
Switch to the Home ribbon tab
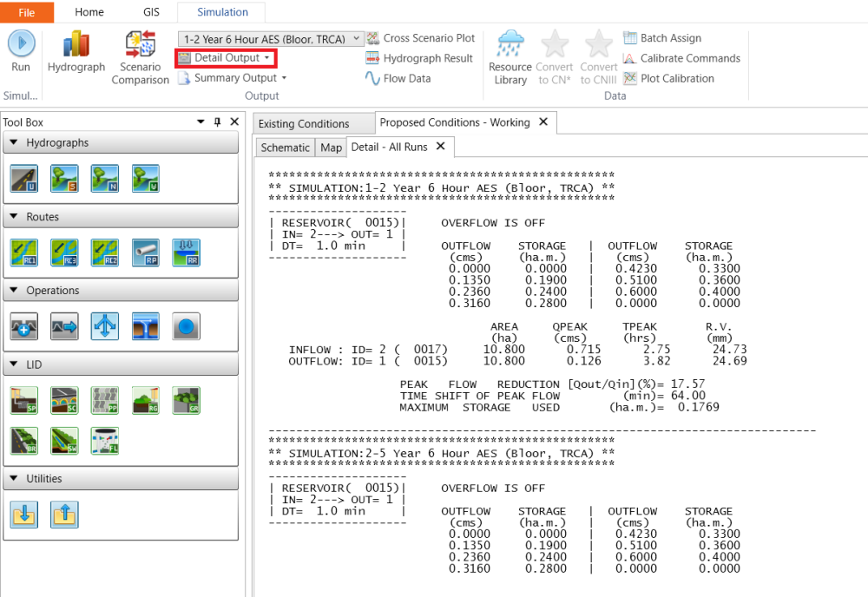pos(89,12)
